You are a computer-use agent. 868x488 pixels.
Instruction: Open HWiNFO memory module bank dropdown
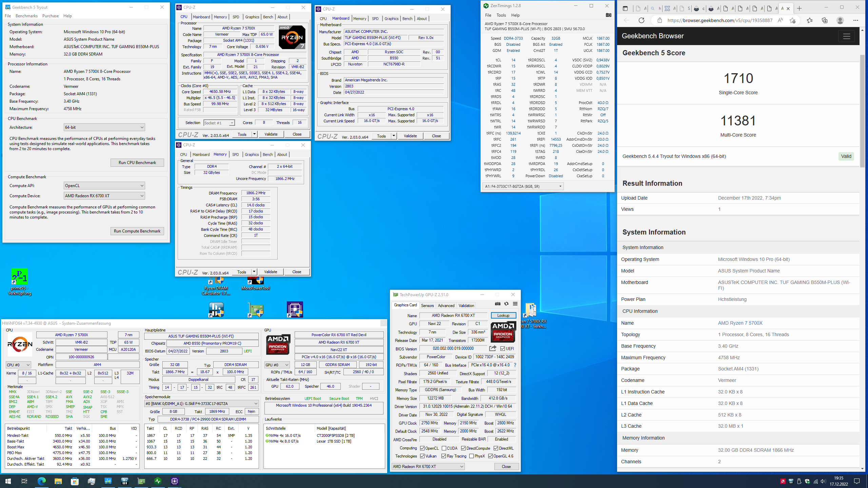click(201, 403)
